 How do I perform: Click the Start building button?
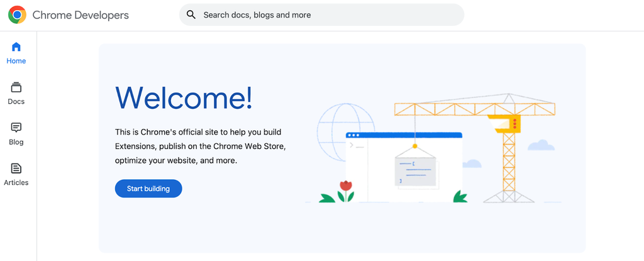(148, 189)
